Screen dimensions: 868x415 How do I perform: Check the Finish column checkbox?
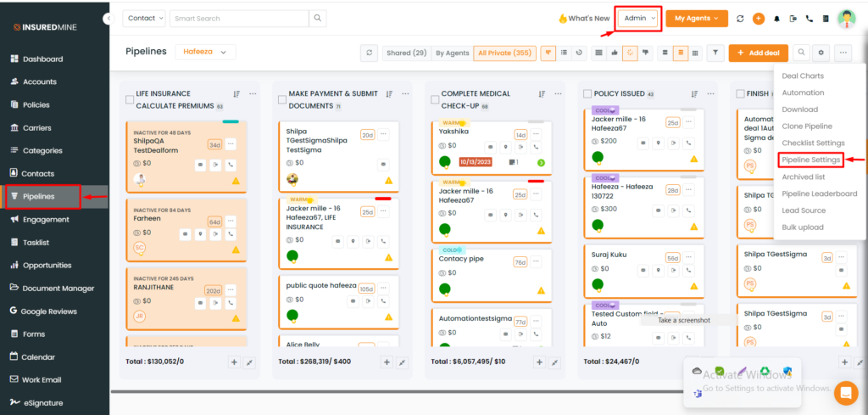point(740,94)
